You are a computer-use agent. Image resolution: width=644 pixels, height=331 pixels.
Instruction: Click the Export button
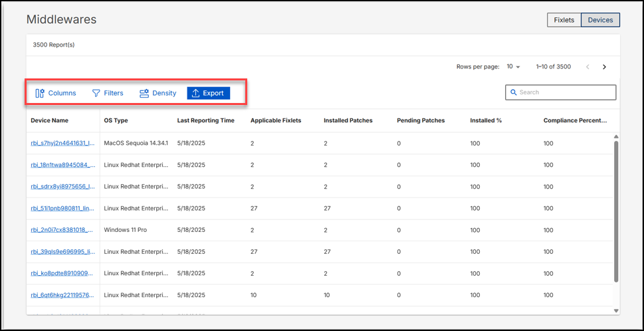pos(208,93)
